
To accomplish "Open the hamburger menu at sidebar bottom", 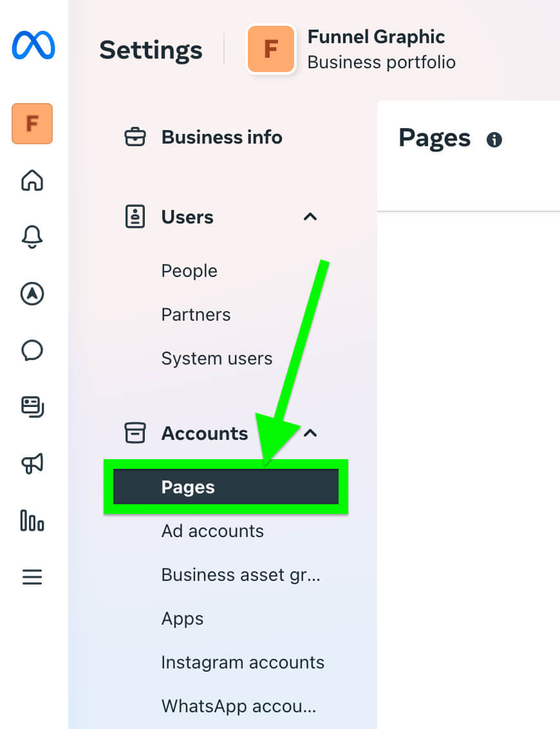I will click(x=31, y=577).
